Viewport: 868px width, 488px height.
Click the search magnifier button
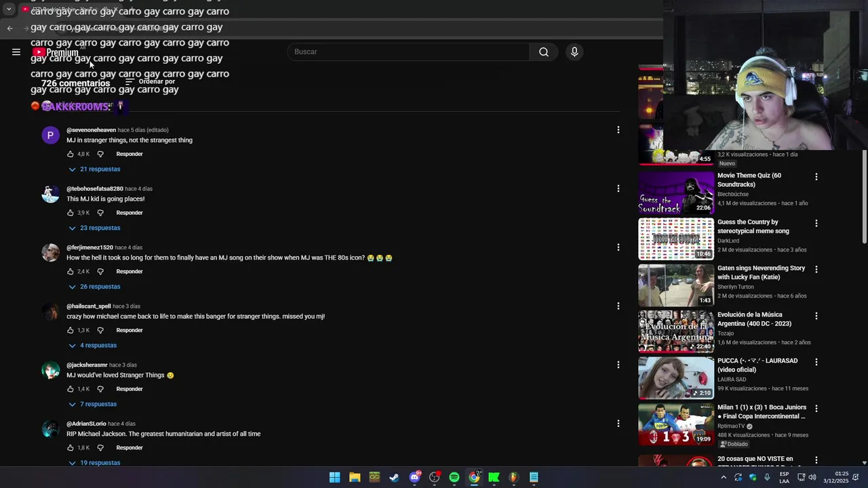coord(544,52)
